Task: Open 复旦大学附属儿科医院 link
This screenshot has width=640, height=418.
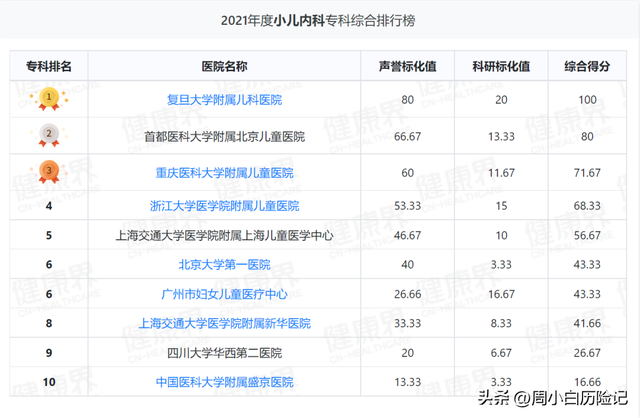Action: coord(224,100)
